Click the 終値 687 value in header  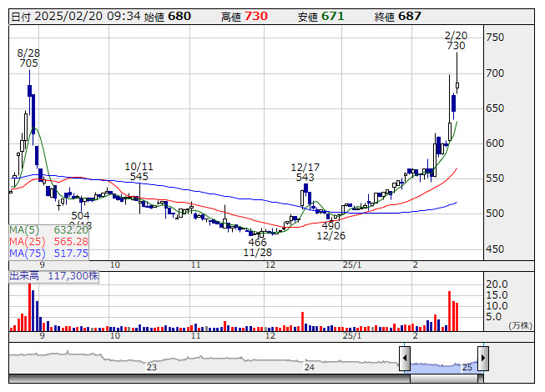(x=409, y=17)
